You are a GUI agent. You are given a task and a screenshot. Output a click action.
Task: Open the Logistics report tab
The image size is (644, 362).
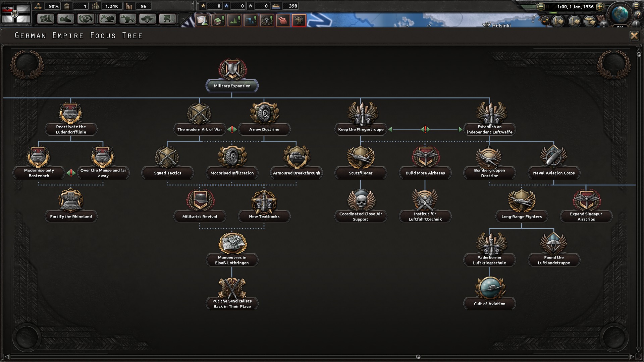click(167, 19)
